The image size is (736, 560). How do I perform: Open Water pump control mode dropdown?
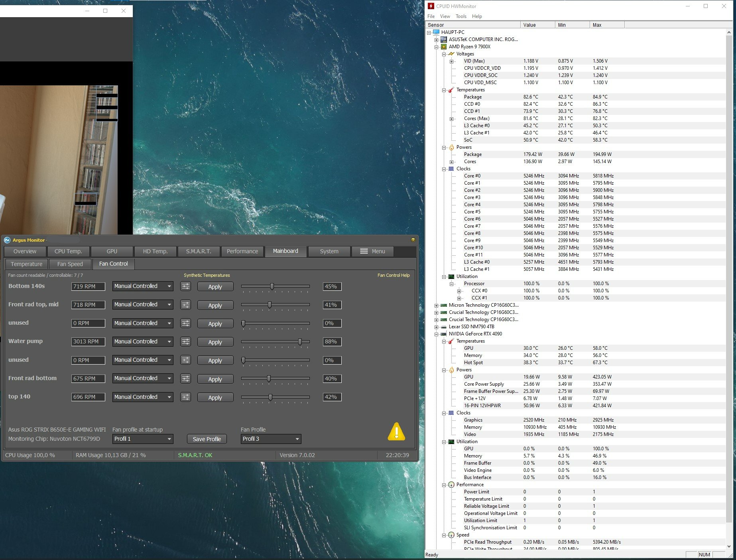point(143,342)
